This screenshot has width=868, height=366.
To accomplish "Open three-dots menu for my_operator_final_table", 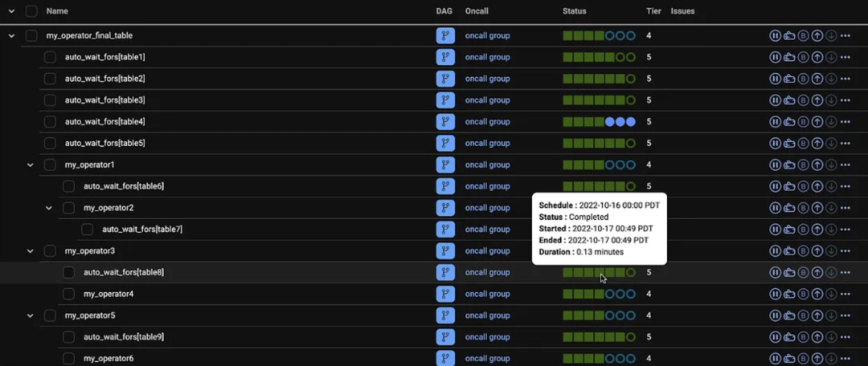I will click(845, 36).
